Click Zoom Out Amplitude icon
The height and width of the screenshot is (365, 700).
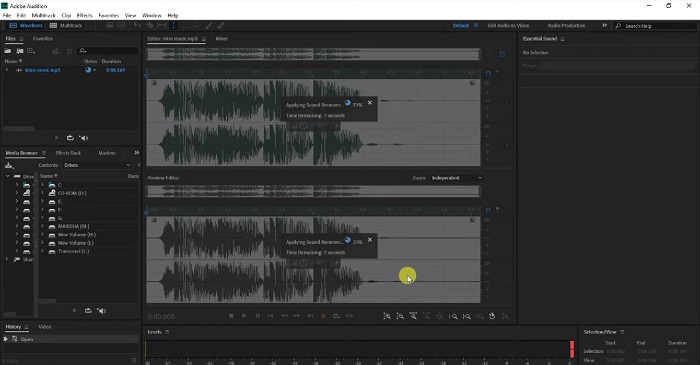pyautogui.click(x=400, y=316)
